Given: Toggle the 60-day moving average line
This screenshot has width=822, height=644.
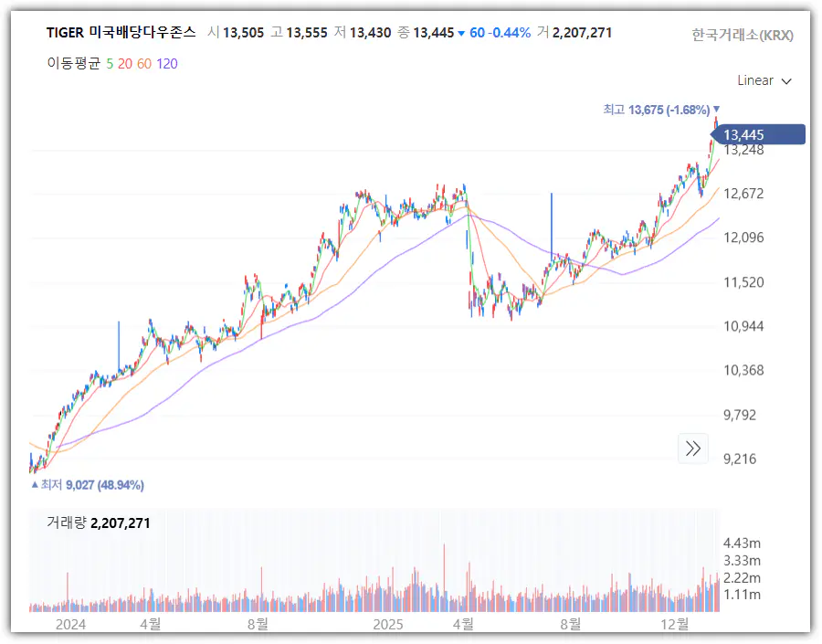Looking at the screenshot, I should coord(143,63).
